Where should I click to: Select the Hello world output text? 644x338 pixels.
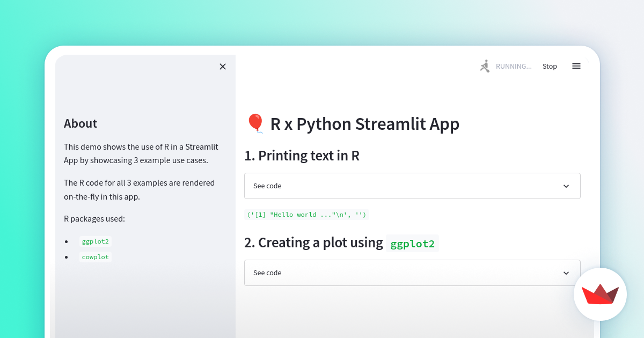click(x=306, y=214)
